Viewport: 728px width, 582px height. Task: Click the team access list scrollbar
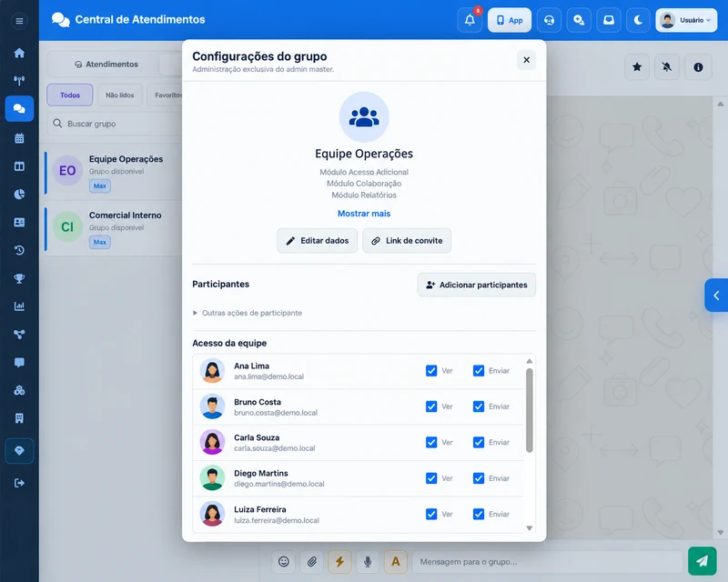pyautogui.click(x=530, y=410)
